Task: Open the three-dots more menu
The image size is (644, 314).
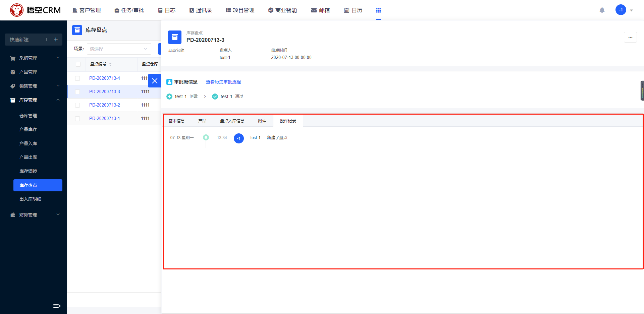Action: click(x=630, y=37)
